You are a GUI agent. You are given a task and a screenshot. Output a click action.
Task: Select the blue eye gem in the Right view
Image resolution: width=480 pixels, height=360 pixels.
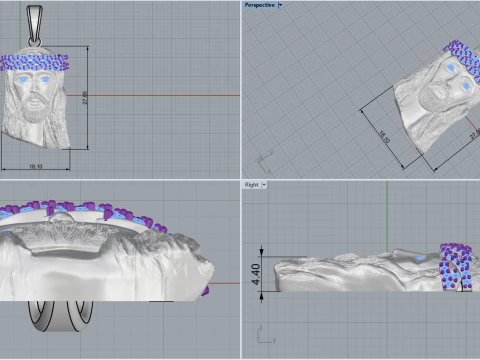pyautogui.click(x=420, y=259)
